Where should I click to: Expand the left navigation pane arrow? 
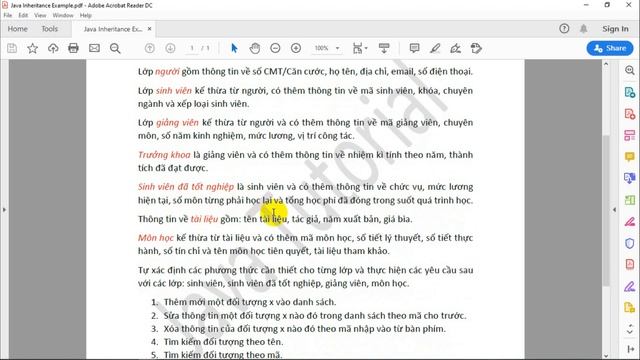(4, 210)
